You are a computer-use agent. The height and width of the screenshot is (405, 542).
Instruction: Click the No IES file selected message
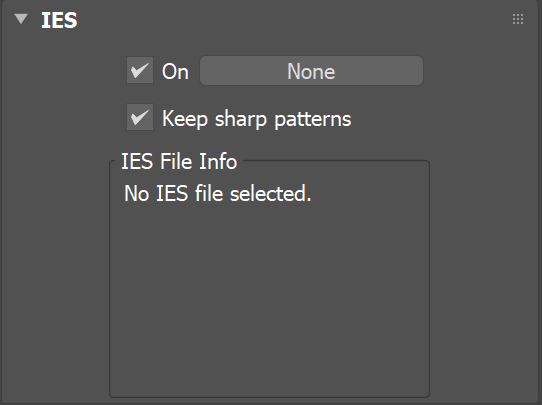pyautogui.click(x=218, y=193)
